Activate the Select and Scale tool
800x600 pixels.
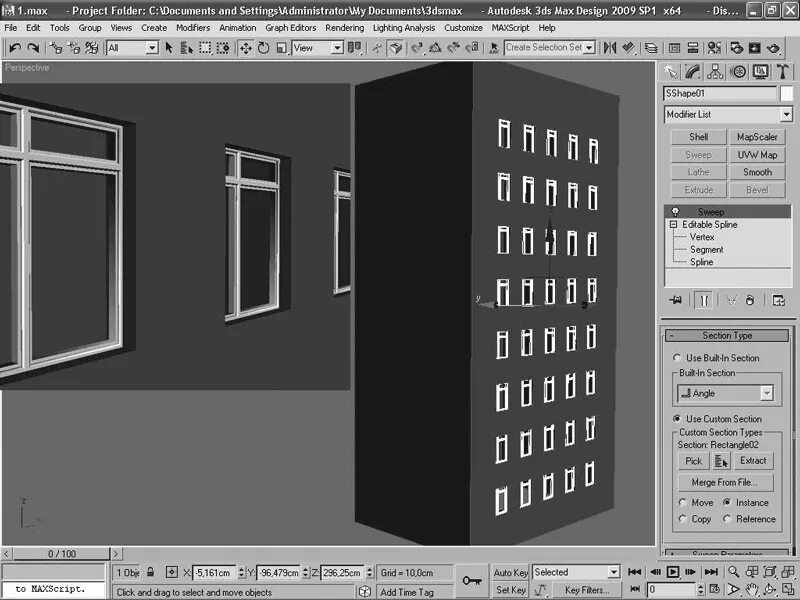(281, 48)
